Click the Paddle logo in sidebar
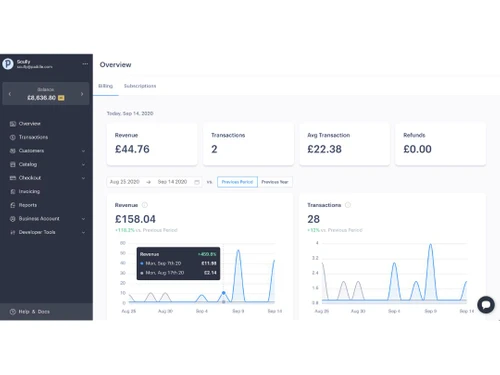Screen dimensions: 500x375 [8, 64]
